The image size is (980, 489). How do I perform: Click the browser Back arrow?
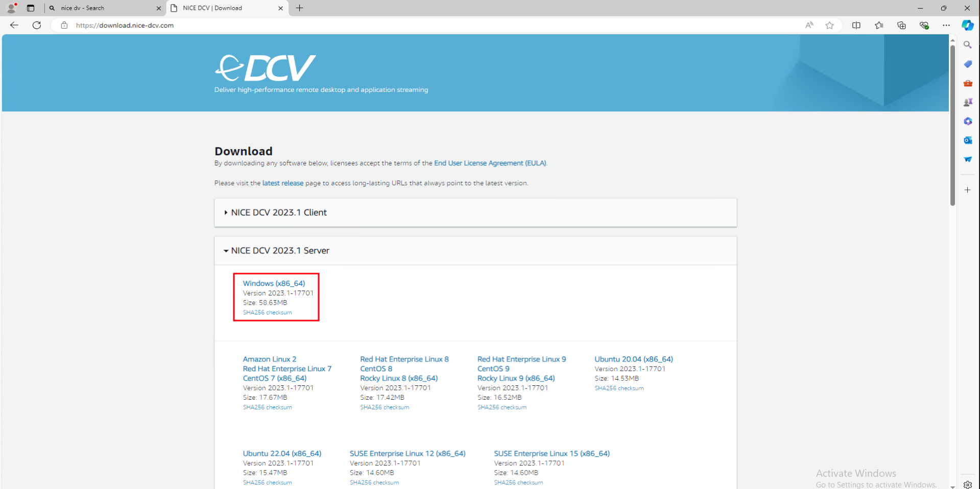(14, 25)
